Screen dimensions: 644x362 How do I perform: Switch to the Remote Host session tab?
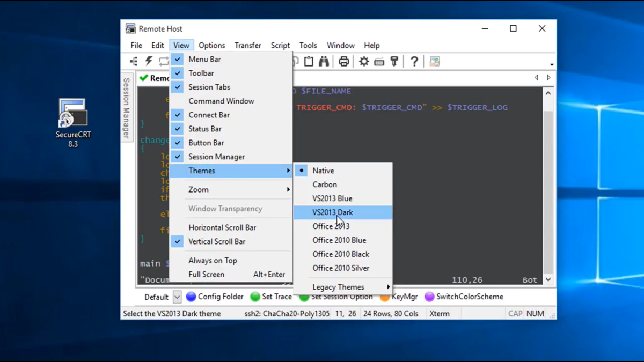pos(153,78)
